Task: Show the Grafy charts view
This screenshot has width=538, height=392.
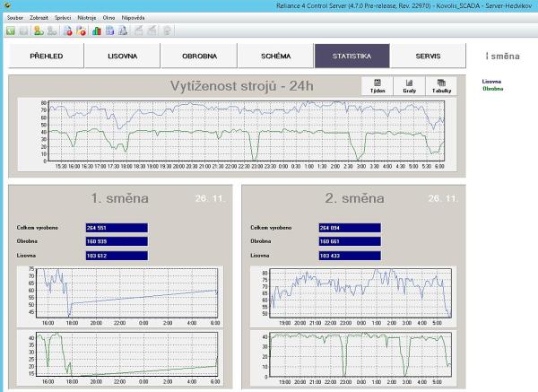Action: point(410,86)
